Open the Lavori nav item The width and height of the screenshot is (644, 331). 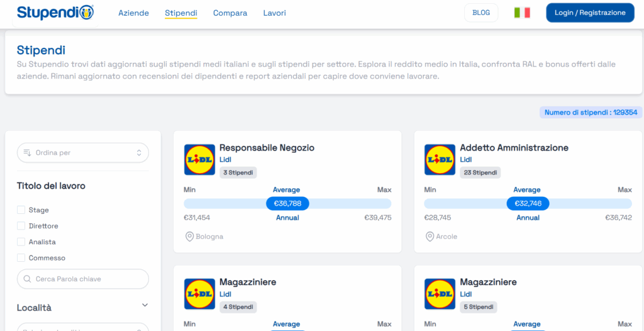tap(274, 13)
